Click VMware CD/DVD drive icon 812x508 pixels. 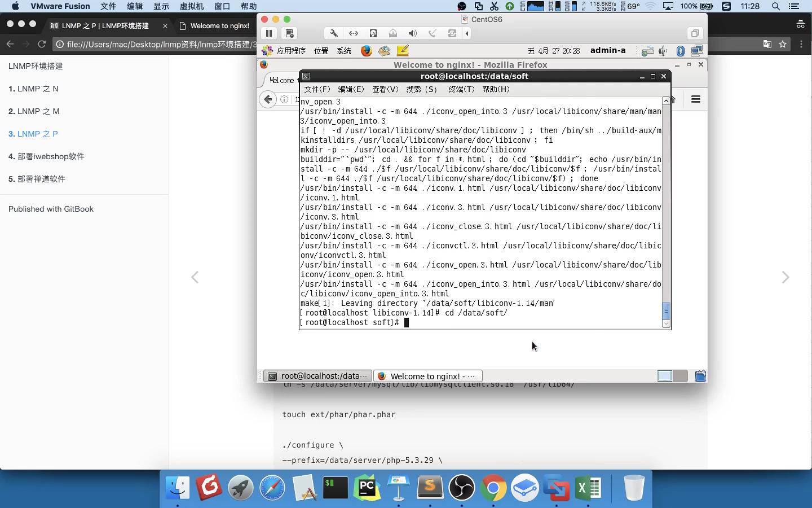tap(393, 33)
